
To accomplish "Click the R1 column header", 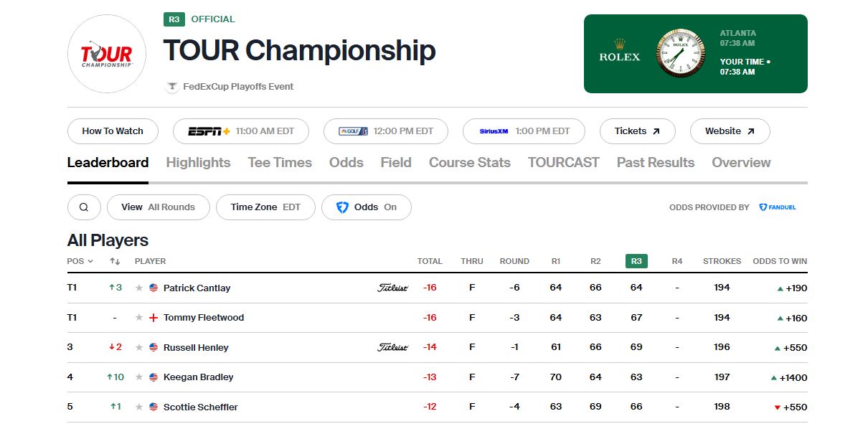I will click(556, 261).
